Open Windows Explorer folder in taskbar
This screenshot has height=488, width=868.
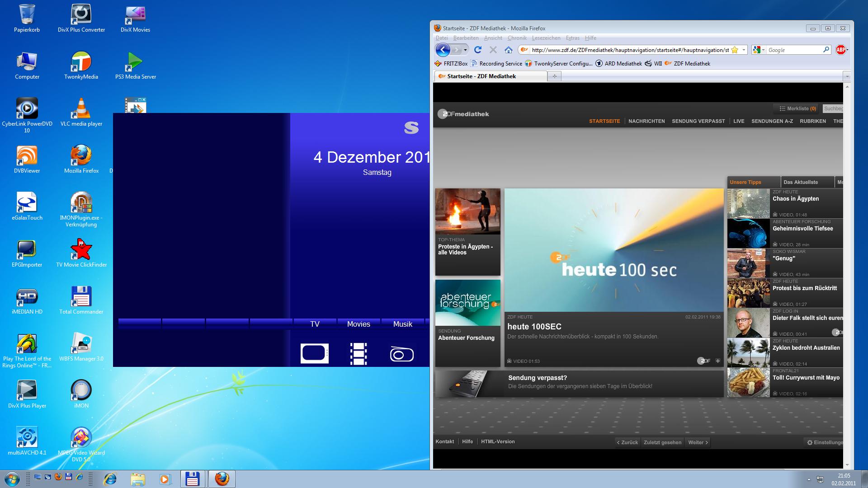138,479
